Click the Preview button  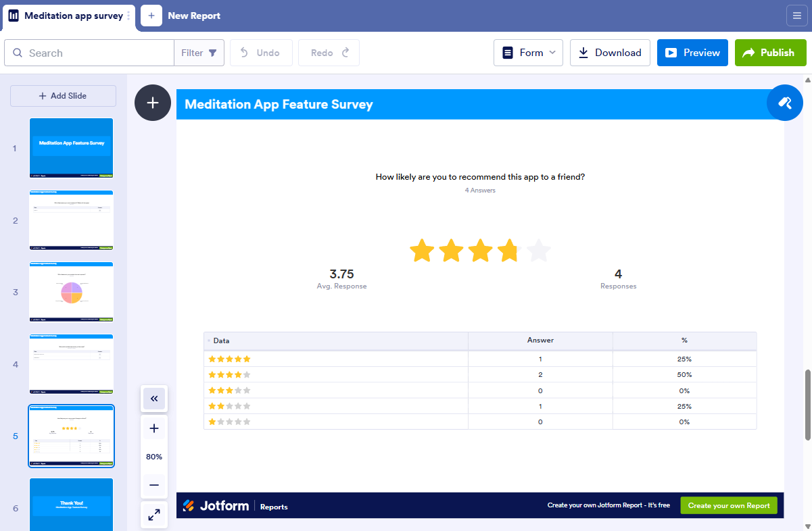(x=692, y=53)
